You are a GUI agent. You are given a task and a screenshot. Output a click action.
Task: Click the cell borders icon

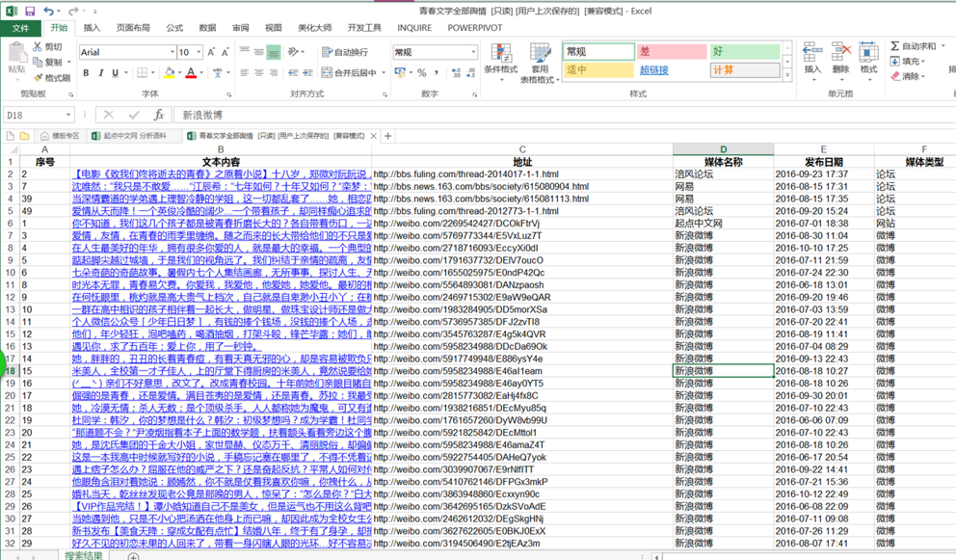click(x=142, y=72)
